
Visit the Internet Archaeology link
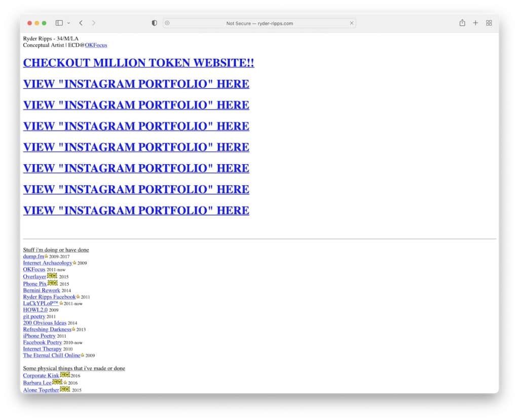(48, 263)
